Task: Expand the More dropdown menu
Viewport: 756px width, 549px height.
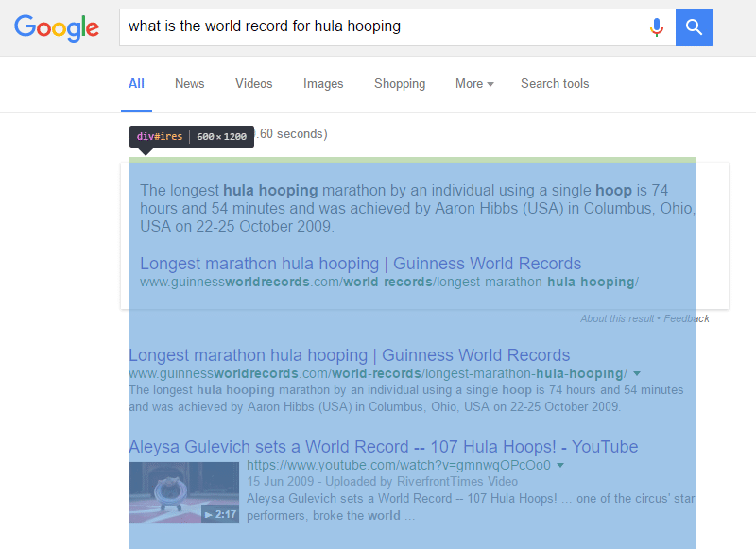Action: pyautogui.click(x=474, y=84)
